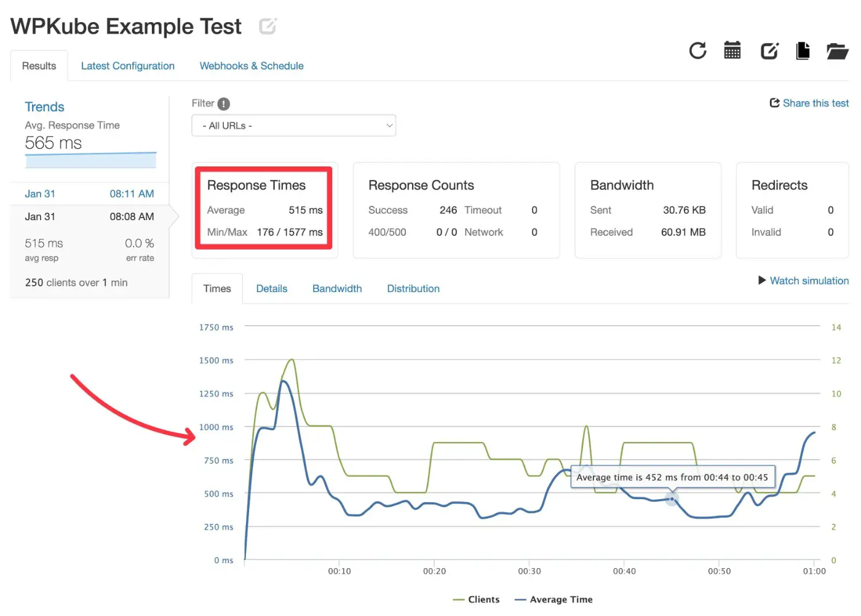
Task: Click the copy document icon
Action: click(803, 50)
